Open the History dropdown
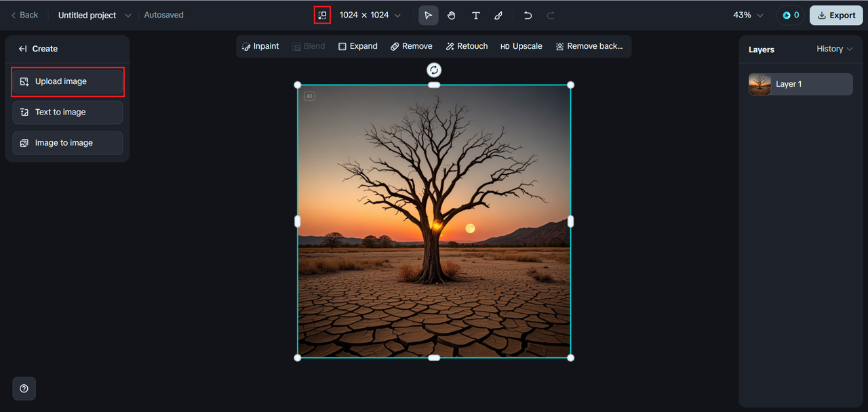This screenshot has width=868, height=412. pos(834,49)
